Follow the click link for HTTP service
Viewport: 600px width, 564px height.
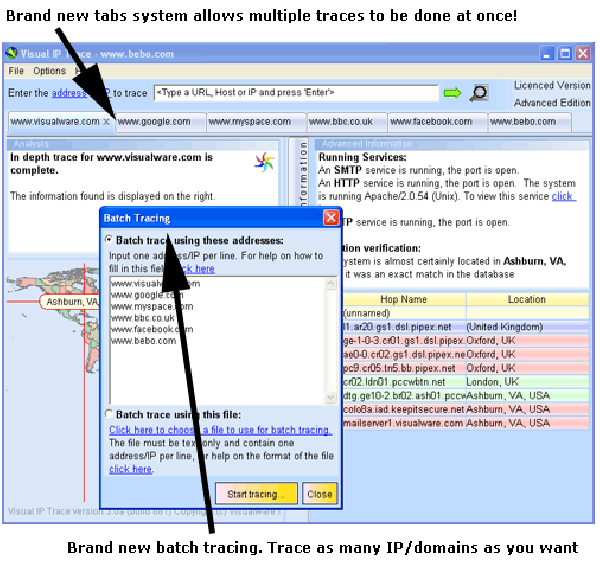point(563,196)
